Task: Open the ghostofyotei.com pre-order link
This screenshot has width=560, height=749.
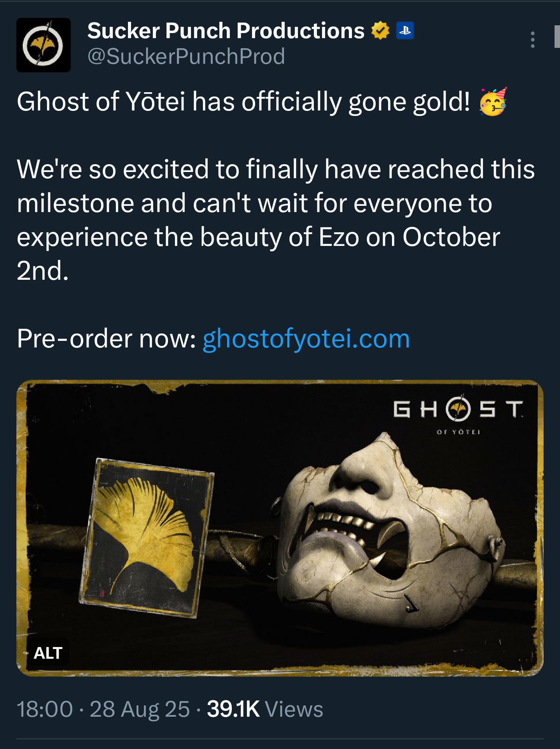Action: click(306, 339)
